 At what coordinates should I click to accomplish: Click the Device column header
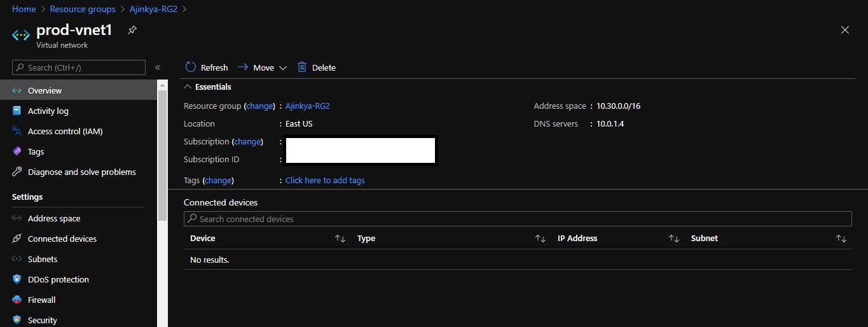203,238
